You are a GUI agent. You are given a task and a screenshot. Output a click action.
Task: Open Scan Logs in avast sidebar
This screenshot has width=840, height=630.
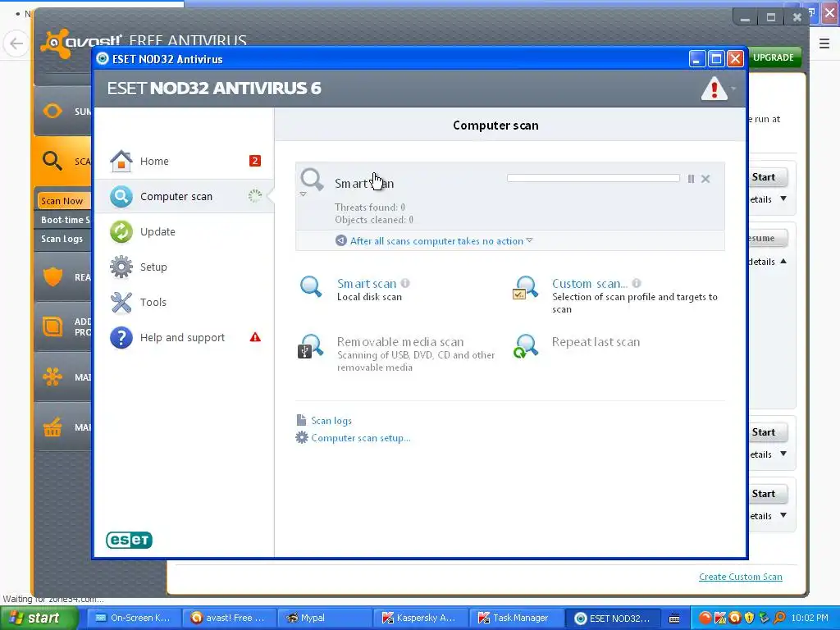[x=62, y=239]
